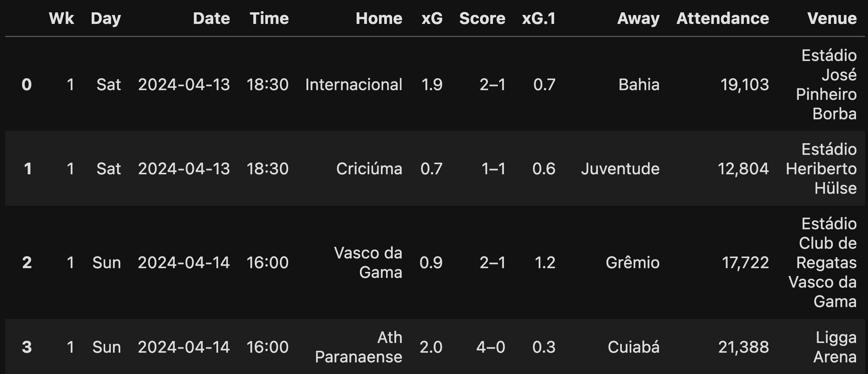Select row index 3
868x374 pixels.
click(27, 347)
